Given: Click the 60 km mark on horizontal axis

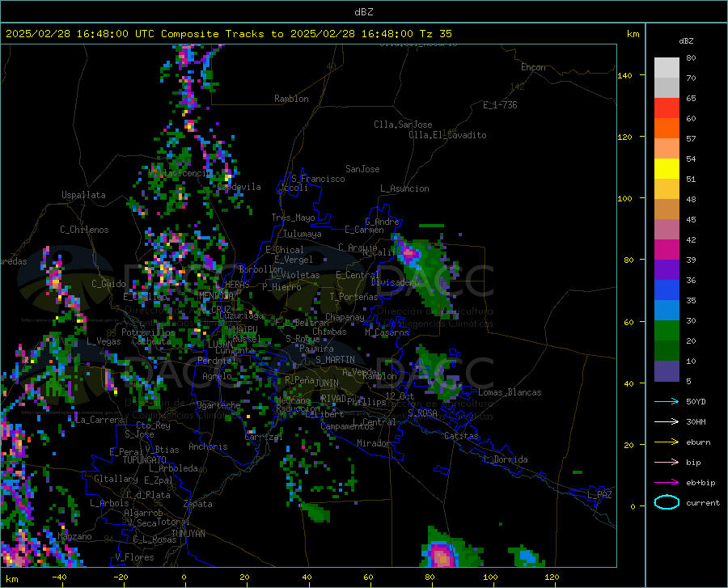Looking at the screenshot, I should click(368, 577).
